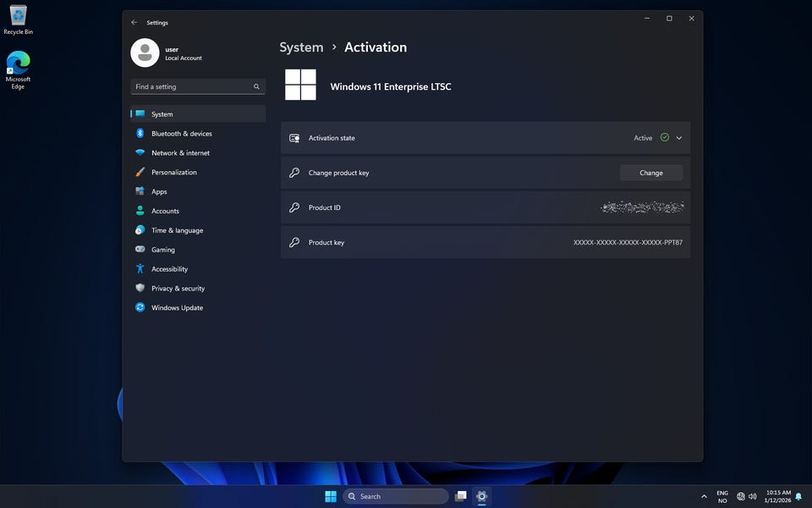Click the Bluetooth & devices icon in sidebar
The image size is (812, 508).
140,134
